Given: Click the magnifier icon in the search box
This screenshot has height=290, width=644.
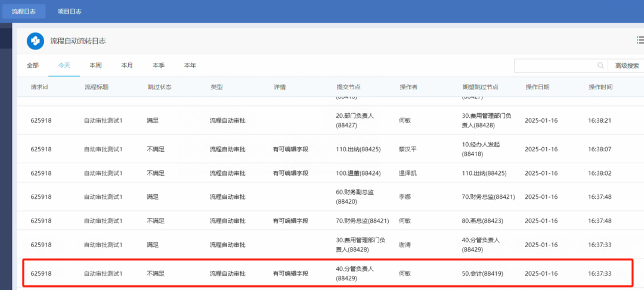Looking at the screenshot, I should tap(600, 66).
